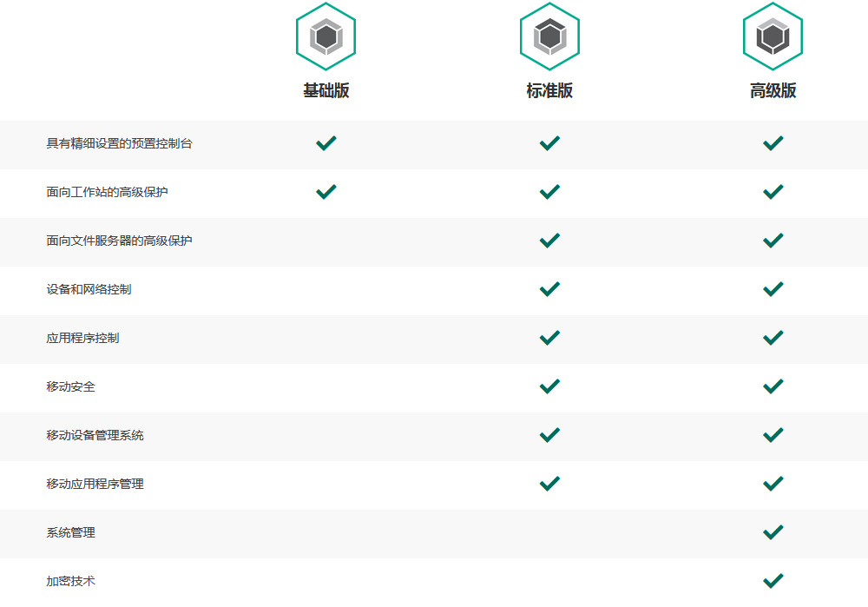868x607 pixels.
Task: Click the 移动设备管理系统 feature label
Action: (x=95, y=435)
